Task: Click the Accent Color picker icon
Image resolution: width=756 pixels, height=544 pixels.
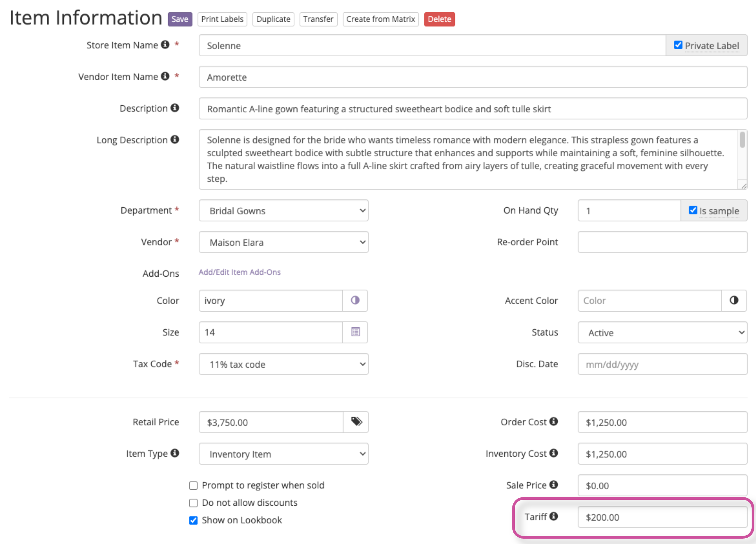Action: click(734, 300)
